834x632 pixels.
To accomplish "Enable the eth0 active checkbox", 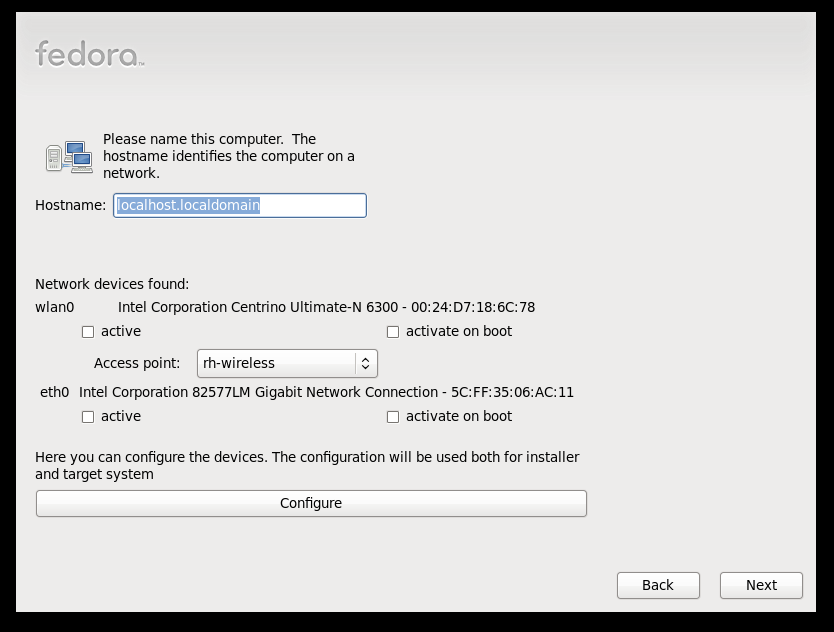I will [x=88, y=417].
